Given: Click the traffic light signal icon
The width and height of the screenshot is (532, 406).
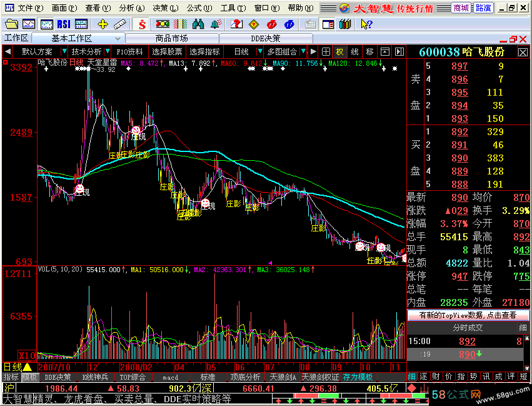Looking at the screenshot, I should [163, 24].
